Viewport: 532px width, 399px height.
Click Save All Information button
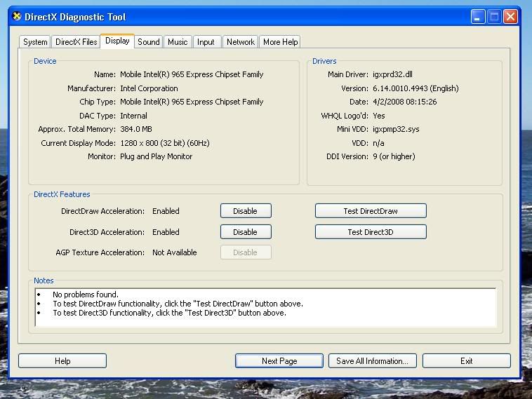click(372, 360)
